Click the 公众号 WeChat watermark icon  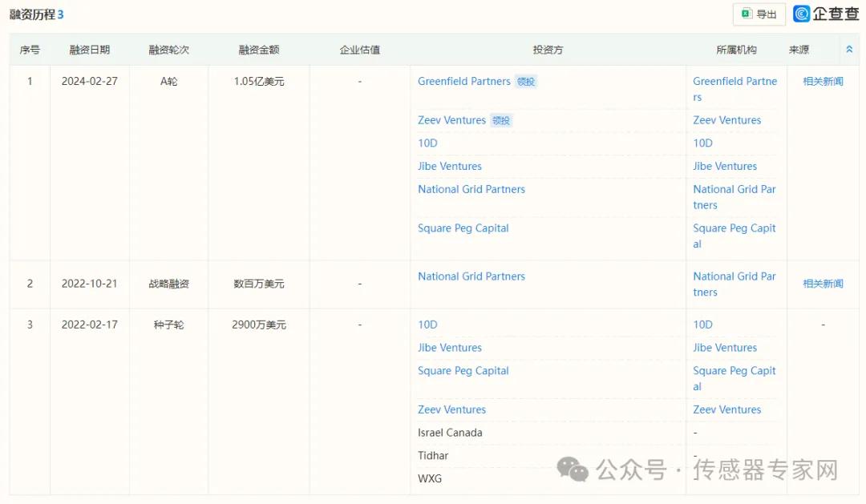click(x=573, y=470)
